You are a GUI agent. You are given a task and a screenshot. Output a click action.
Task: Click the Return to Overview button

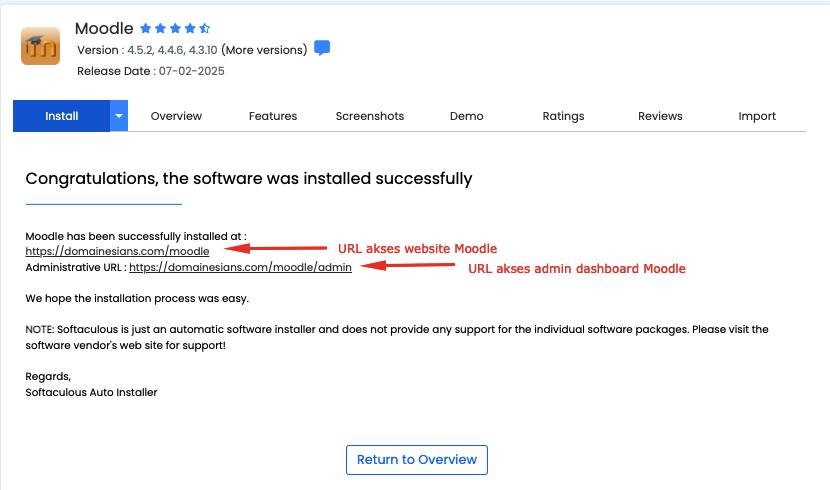pyautogui.click(x=416, y=460)
